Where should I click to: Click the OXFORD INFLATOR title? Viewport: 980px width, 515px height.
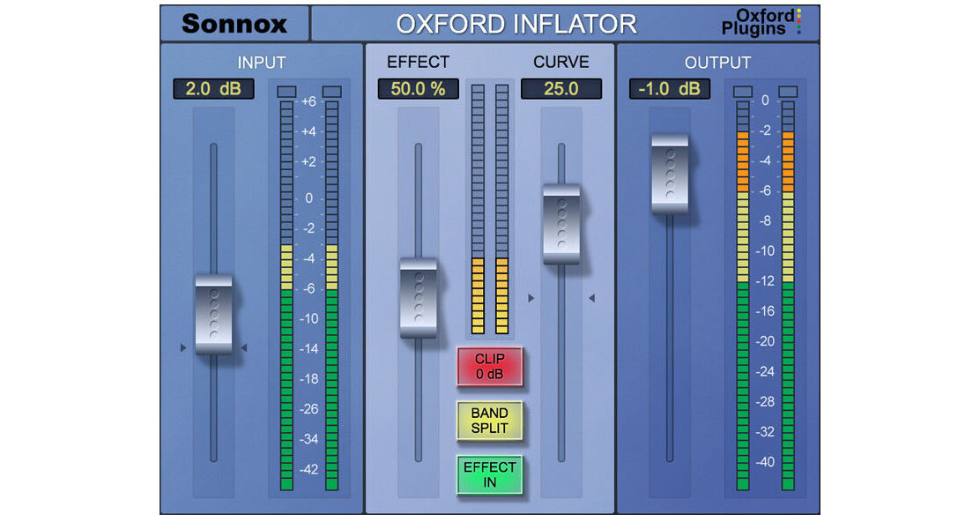[x=516, y=25]
